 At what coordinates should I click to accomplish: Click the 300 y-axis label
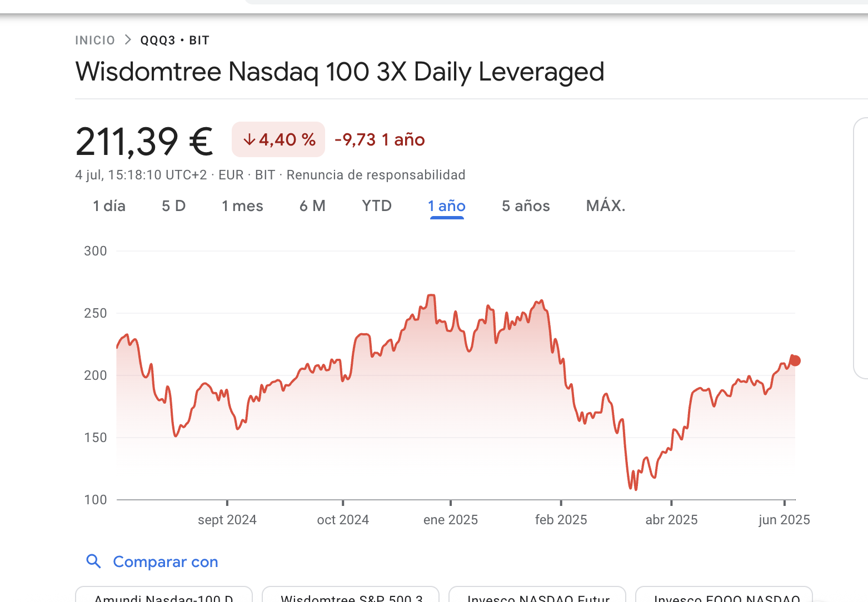[x=96, y=251]
